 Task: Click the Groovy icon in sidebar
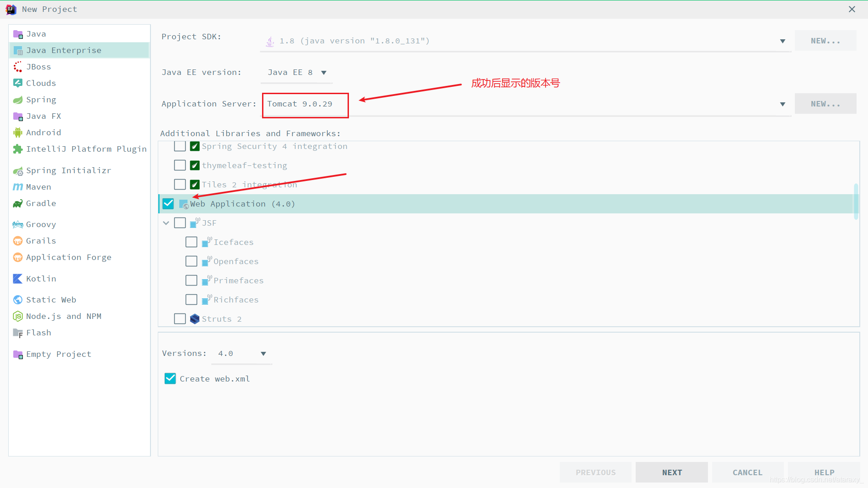18,224
